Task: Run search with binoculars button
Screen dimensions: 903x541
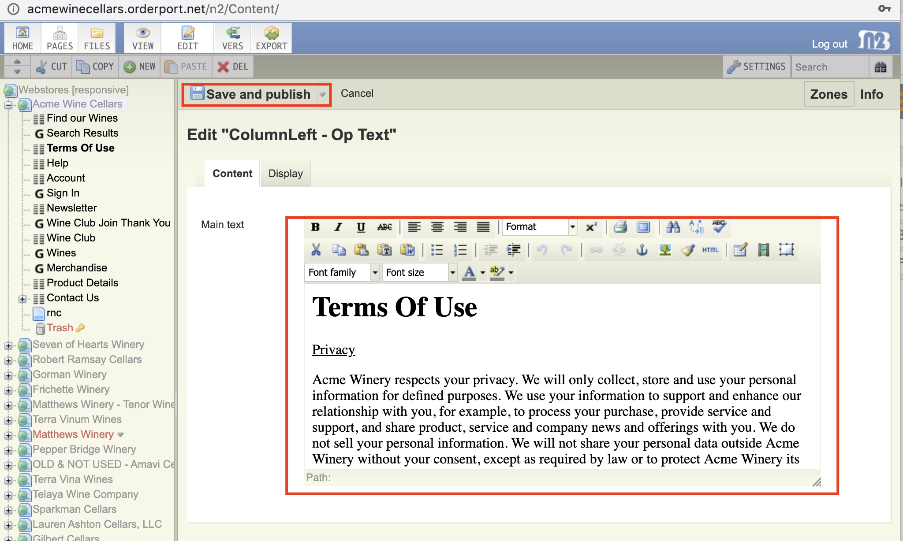Action: [880, 67]
